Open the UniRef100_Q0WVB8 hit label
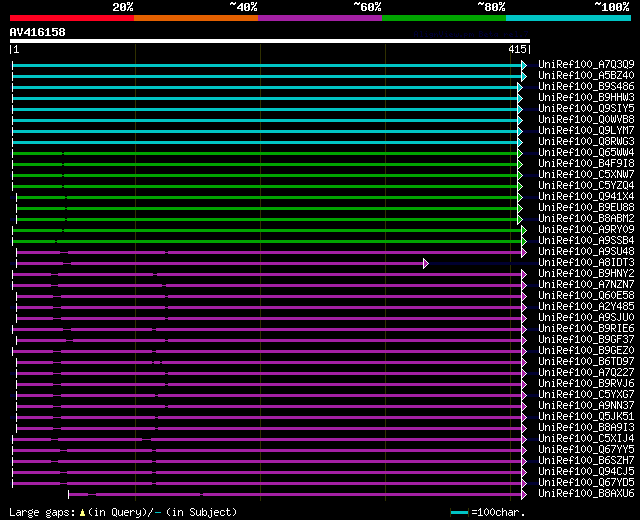This screenshot has width=640, height=520. click(x=586, y=120)
